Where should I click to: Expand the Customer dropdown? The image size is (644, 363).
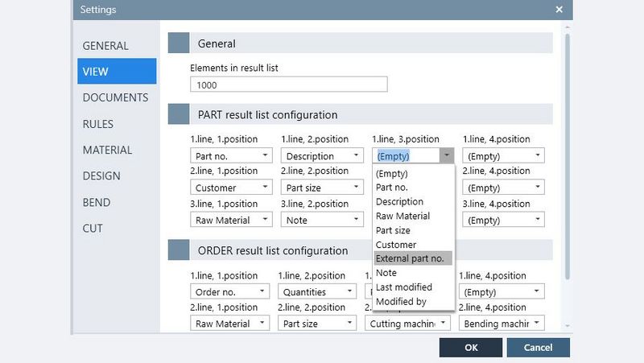[x=230, y=188]
